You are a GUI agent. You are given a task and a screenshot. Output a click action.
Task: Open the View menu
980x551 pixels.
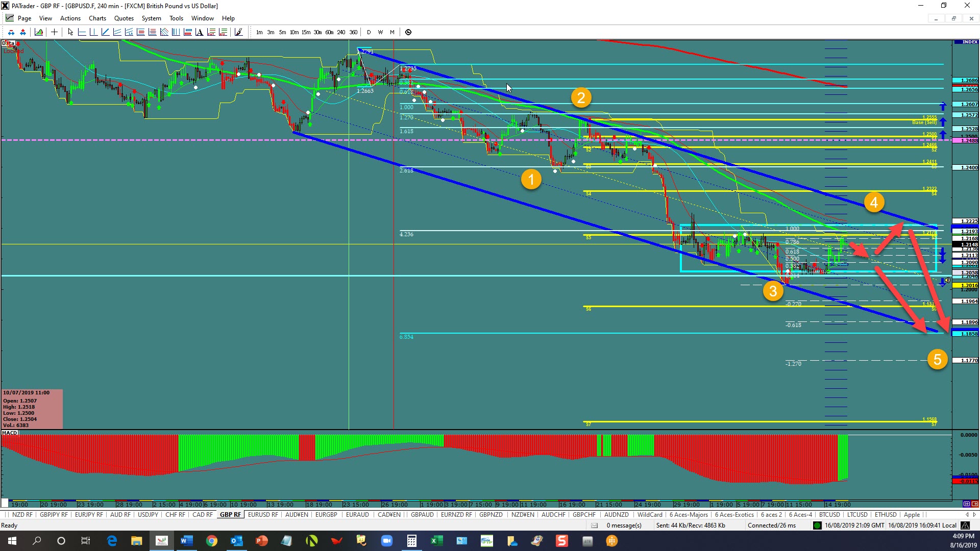45,18
